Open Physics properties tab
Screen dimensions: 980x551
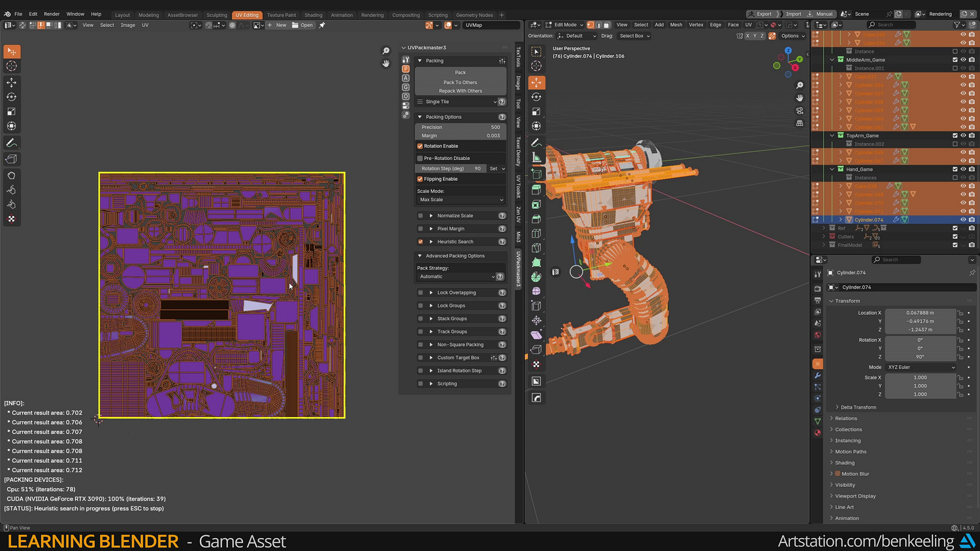[x=818, y=398]
